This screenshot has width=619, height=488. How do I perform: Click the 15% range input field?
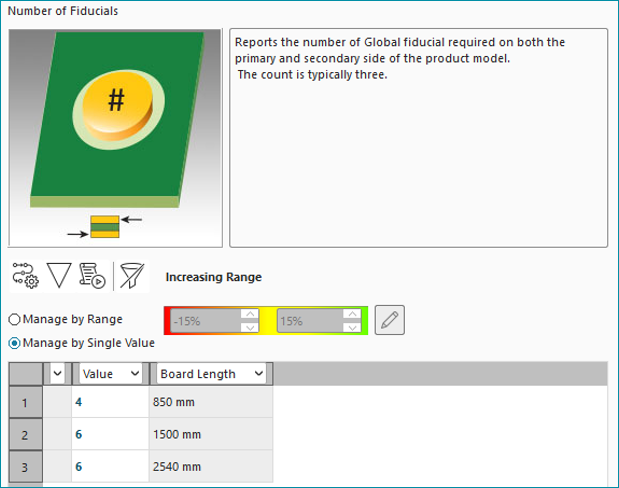pos(310,321)
